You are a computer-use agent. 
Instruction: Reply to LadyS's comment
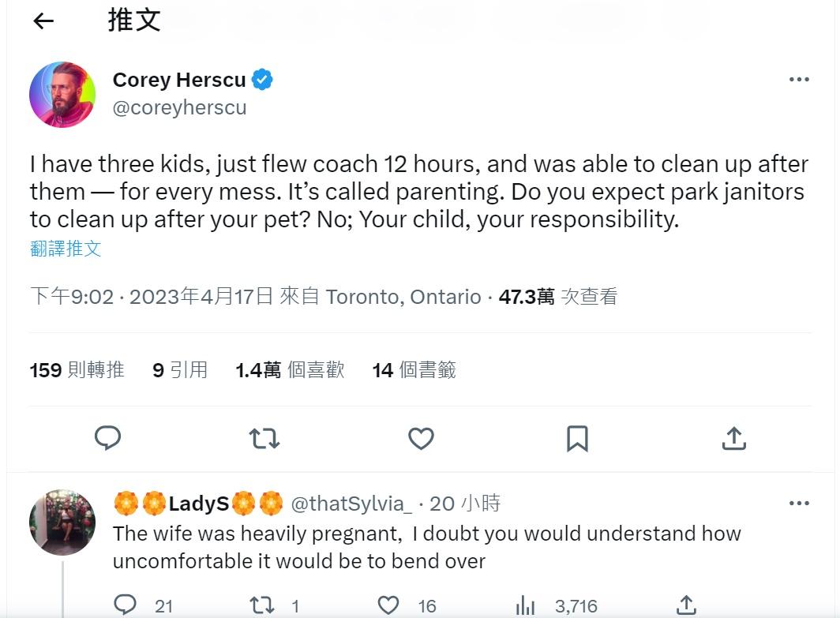pyautogui.click(x=126, y=605)
